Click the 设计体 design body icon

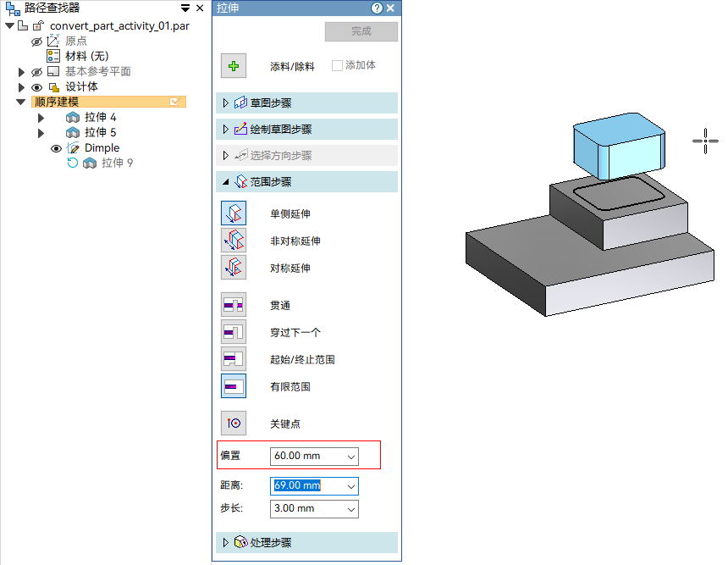tap(54, 87)
